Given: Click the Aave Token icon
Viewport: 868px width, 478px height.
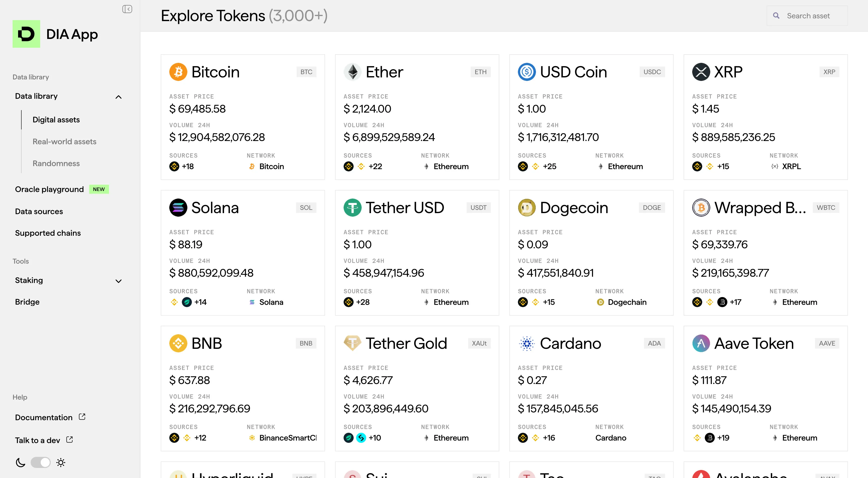Looking at the screenshot, I should pos(701,343).
